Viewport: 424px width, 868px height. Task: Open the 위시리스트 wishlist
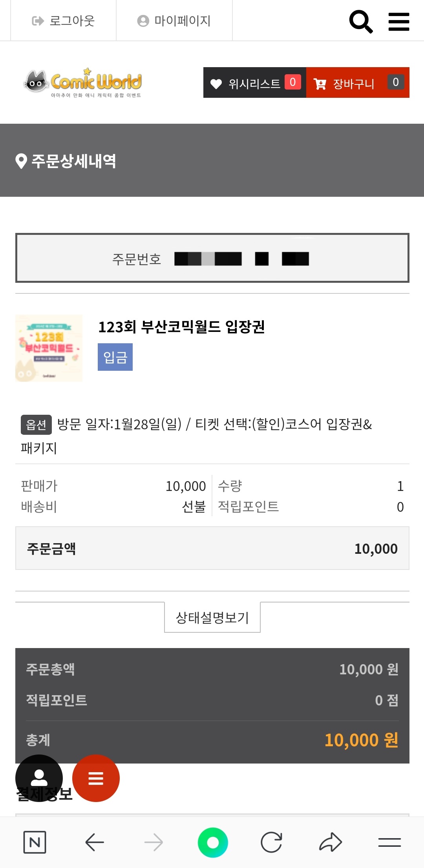coord(255,83)
